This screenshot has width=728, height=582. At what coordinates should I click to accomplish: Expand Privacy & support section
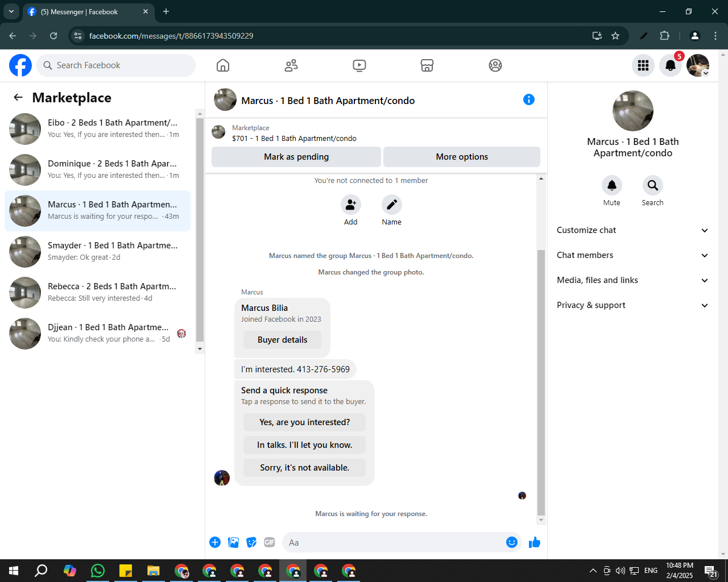632,305
